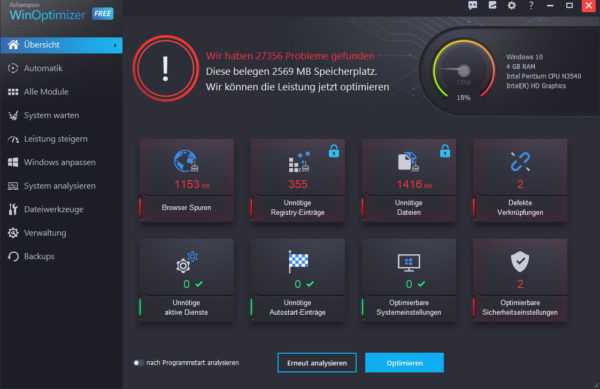Image resolution: width=600 pixels, height=389 pixels.
Task: Expand the Übersicht arrow chevron
Action: (115, 45)
